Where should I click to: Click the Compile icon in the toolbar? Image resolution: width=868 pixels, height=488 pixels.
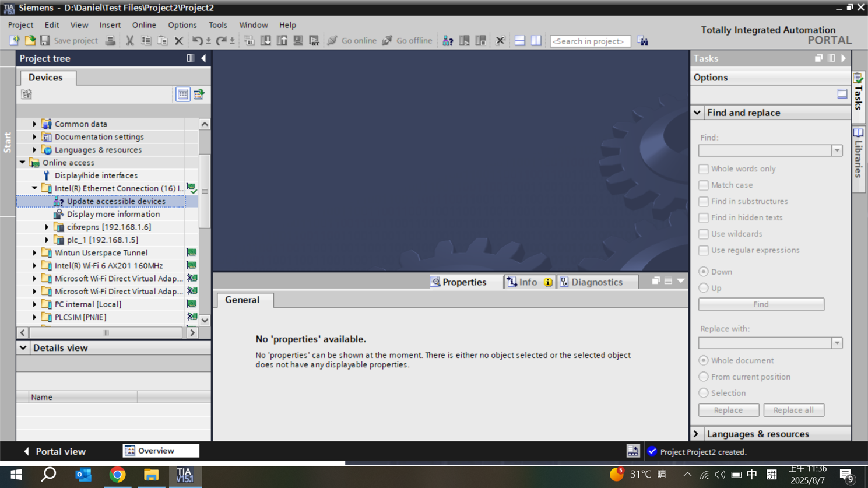[x=249, y=41]
